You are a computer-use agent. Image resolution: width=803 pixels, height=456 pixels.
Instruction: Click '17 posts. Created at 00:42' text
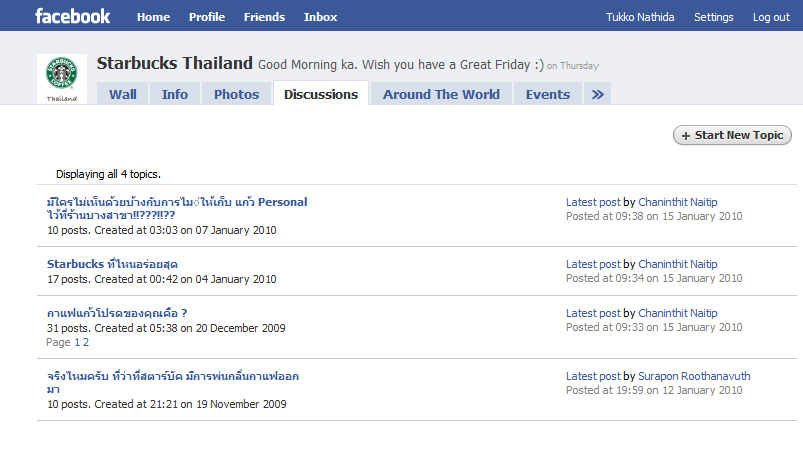coord(162,279)
